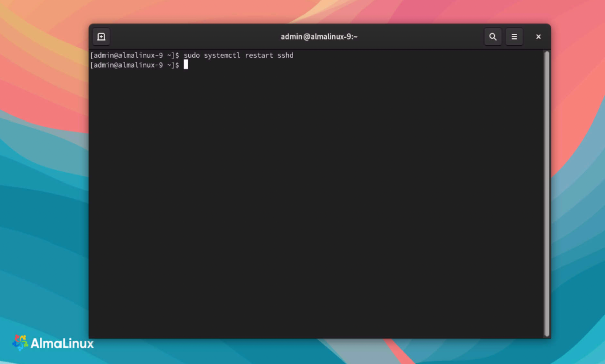Image resolution: width=605 pixels, height=364 pixels.
Task: Click the AlmaLinux logo emblem on desktop
Action: coord(20,343)
